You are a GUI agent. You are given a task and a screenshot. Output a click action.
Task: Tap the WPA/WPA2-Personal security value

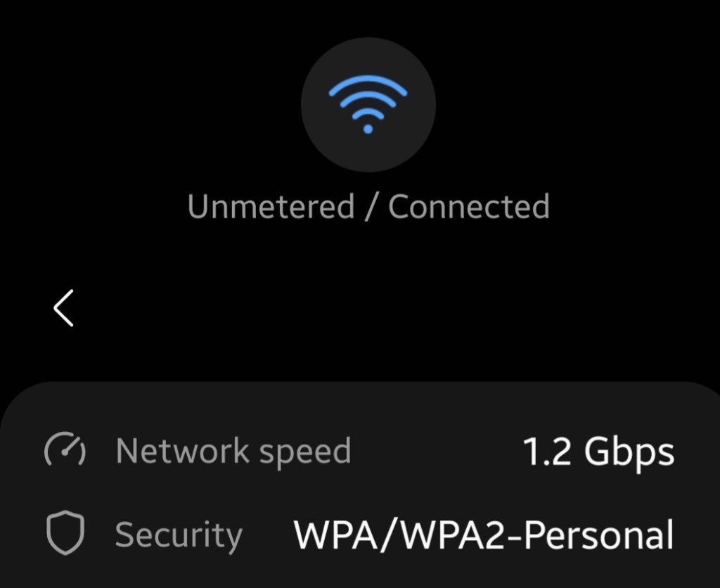point(484,535)
